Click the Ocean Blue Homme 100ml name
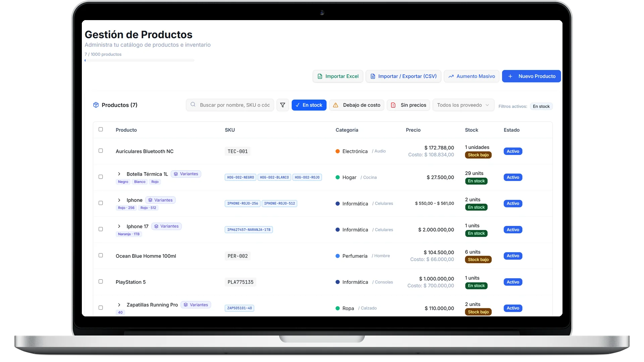 (x=146, y=256)
